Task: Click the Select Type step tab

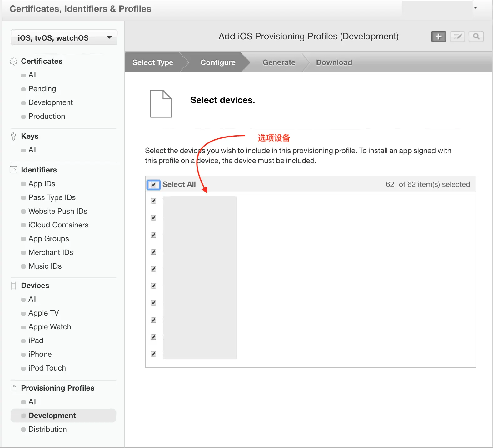Action: [x=153, y=62]
